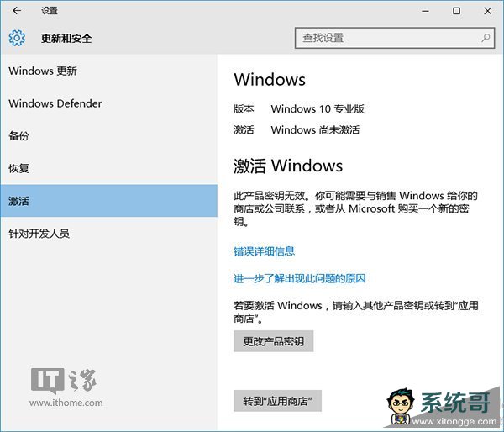
Task: Click the Windows 10 专业版 edition text
Action: [318, 108]
